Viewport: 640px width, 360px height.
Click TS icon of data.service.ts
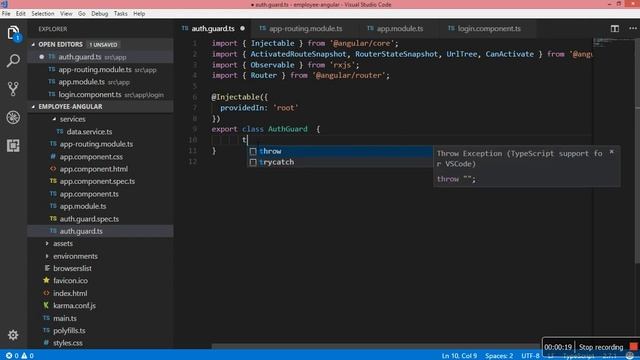tap(60, 131)
